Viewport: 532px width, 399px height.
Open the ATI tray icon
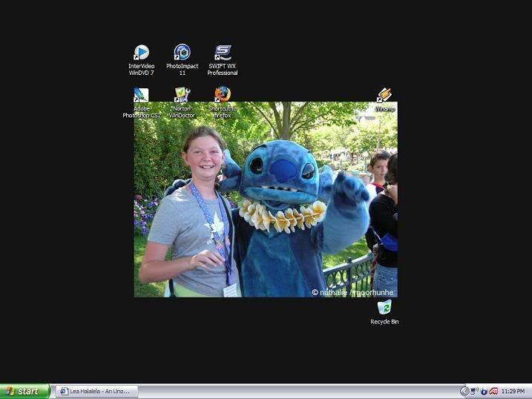(493, 392)
